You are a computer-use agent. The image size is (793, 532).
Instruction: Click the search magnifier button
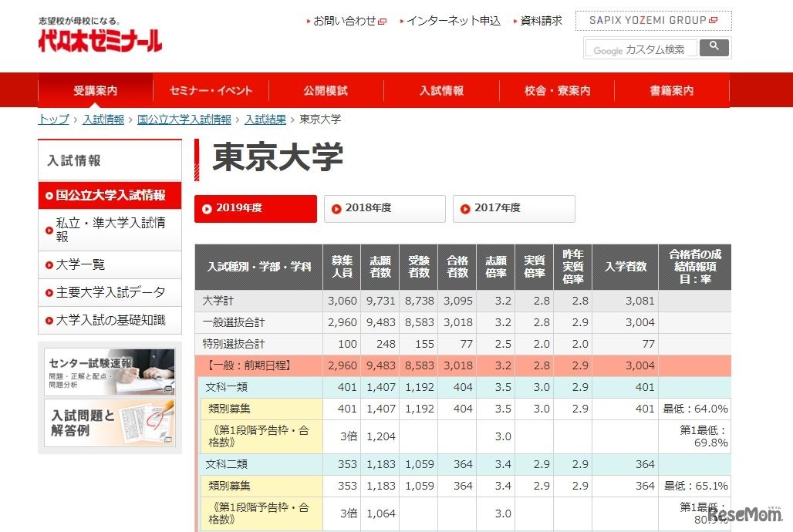click(x=714, y=48)
